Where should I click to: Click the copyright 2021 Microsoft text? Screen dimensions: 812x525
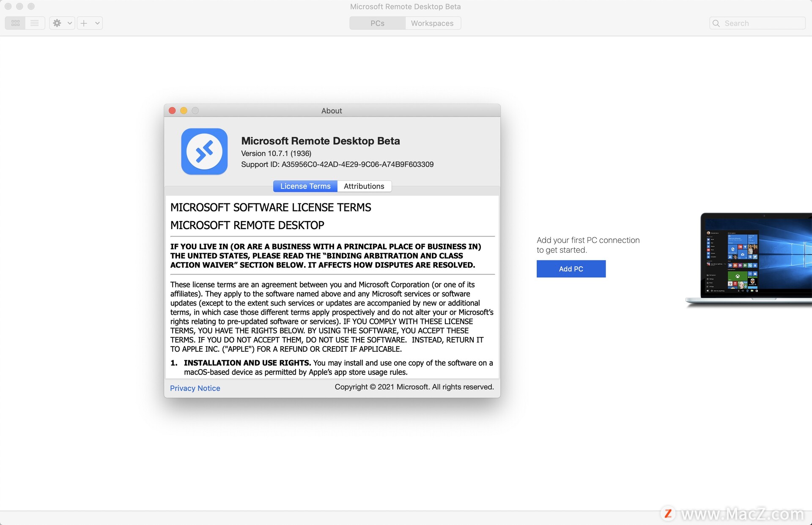[x=414, y=387]
